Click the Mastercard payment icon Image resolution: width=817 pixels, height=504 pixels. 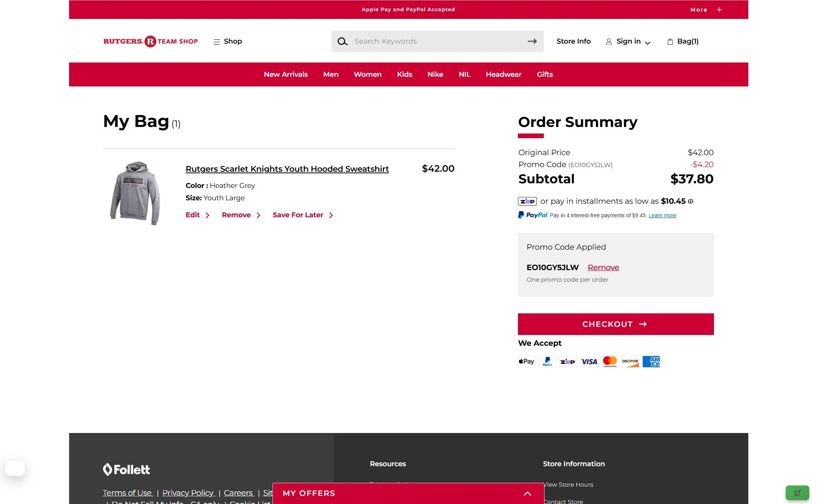pos(610,362)
